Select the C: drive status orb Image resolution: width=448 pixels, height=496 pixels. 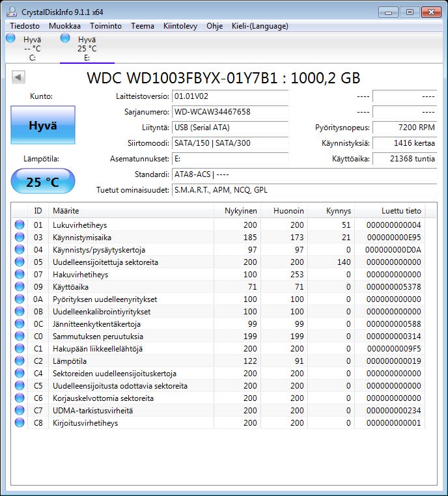[10, 38]
